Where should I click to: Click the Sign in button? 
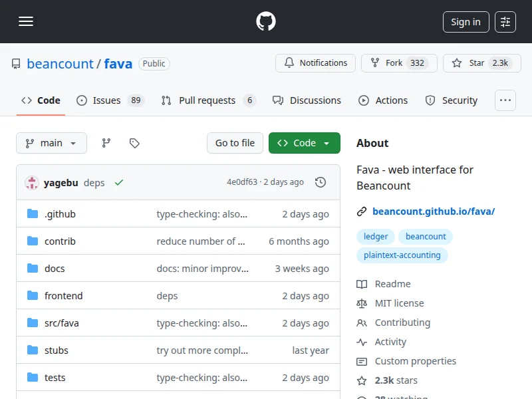coord(465,22)
